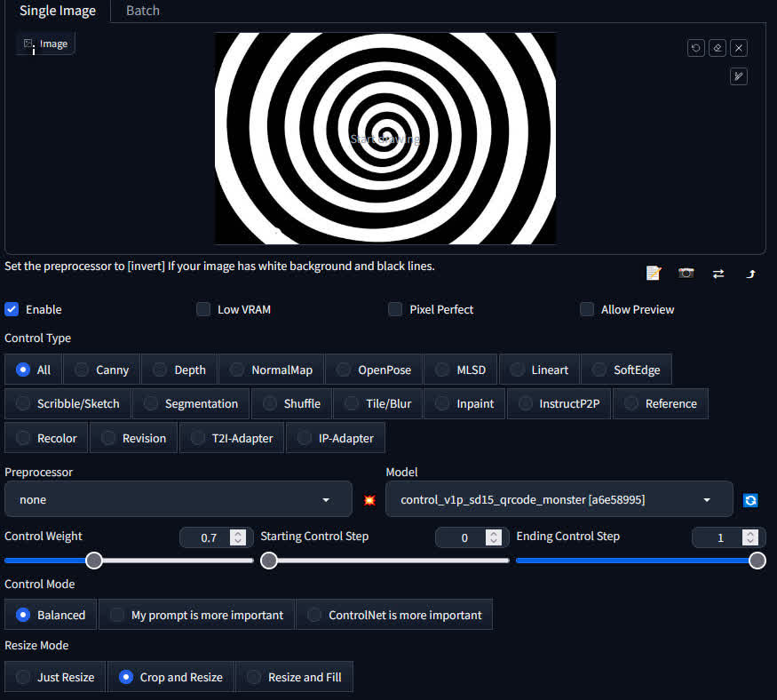Click the Starting Control Step number field

[464, 537]
